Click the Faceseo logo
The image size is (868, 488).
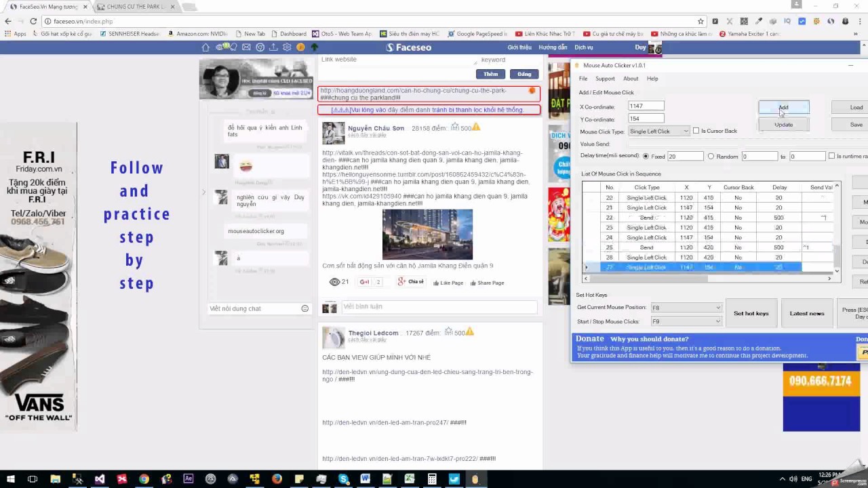[x=408, y=47]
